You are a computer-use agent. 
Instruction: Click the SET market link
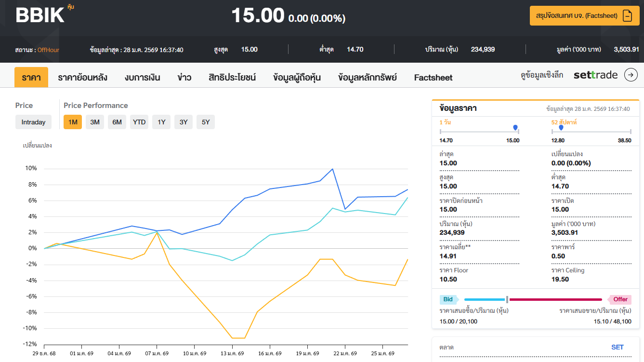click(x=617, y=347)
